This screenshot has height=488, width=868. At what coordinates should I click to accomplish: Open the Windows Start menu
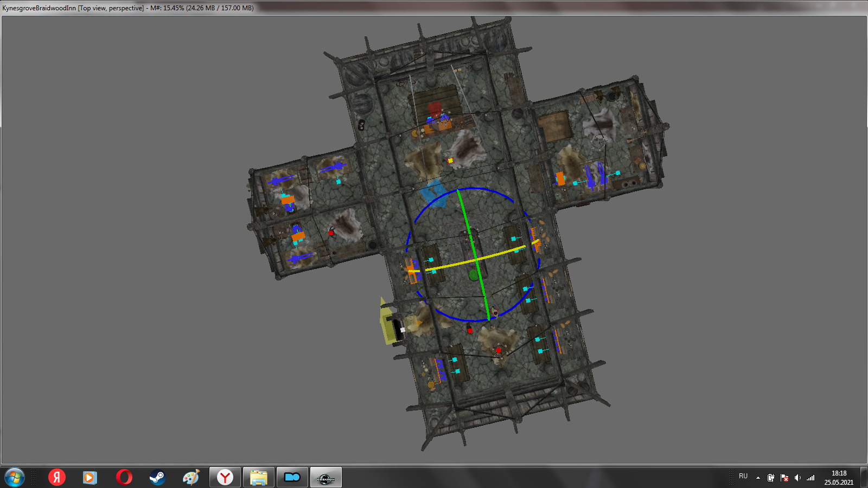click(x=15, y=478)
